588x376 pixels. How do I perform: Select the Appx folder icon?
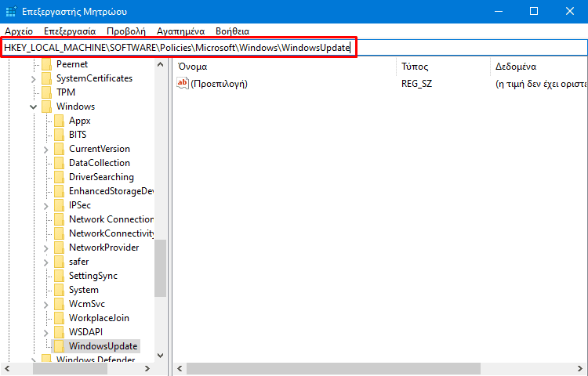pos(59,121)
